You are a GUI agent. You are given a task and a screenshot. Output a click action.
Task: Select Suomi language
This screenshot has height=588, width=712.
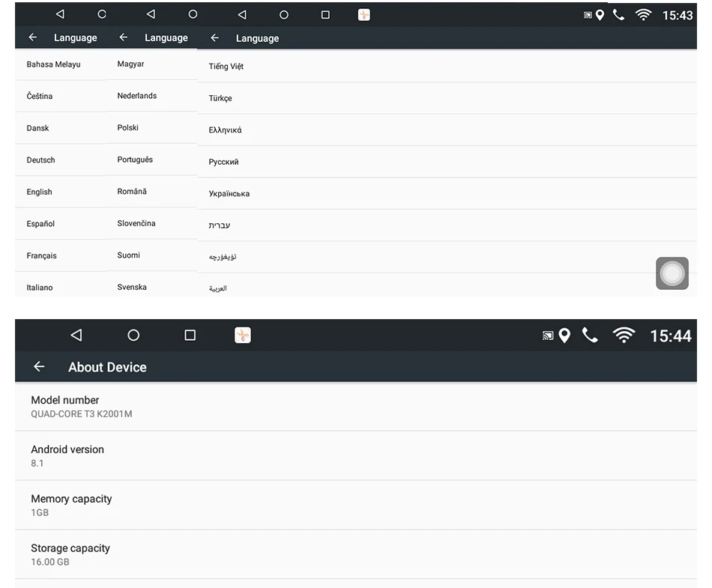151,255
